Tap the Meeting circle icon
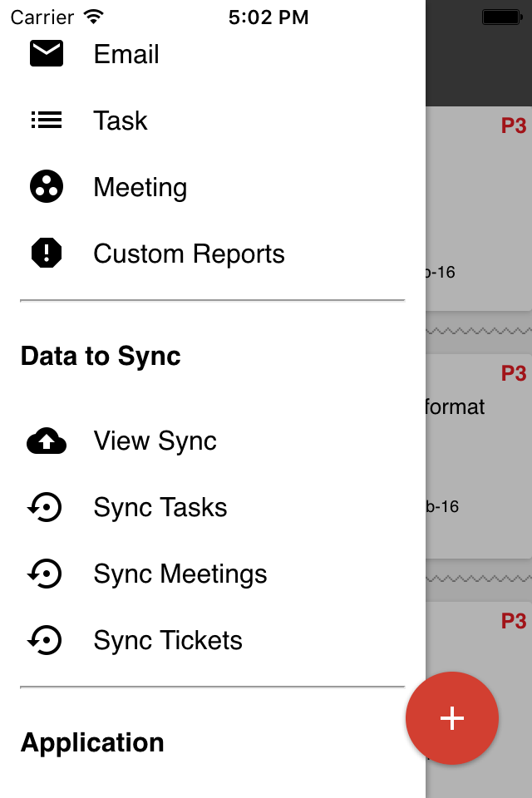The image size is (532, 798). (47, 187)
